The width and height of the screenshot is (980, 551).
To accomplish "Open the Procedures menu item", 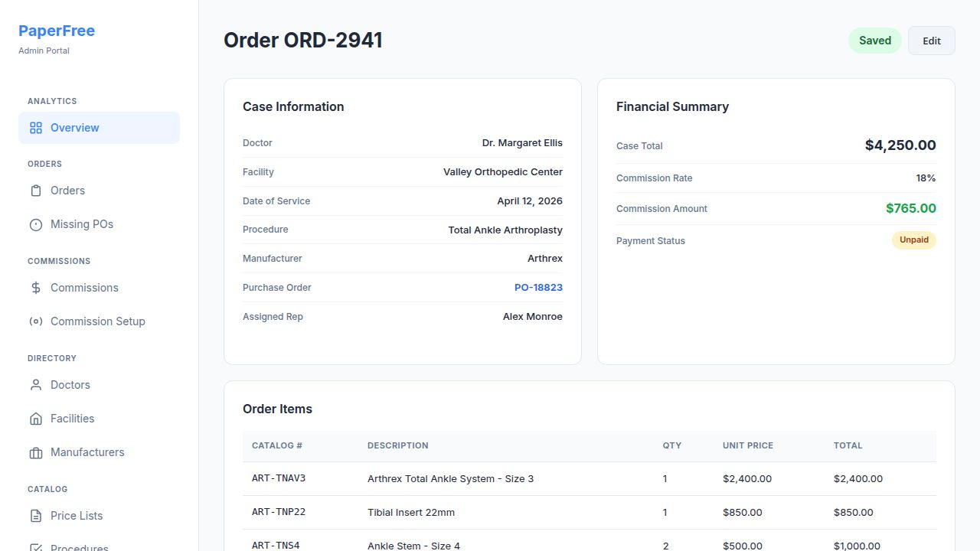I will point(79,547).
